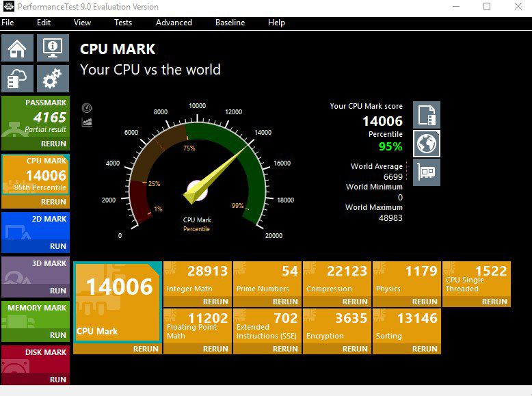
Task: Select the Integer Math 28913 tile
Action: click(x=198, y=279)
